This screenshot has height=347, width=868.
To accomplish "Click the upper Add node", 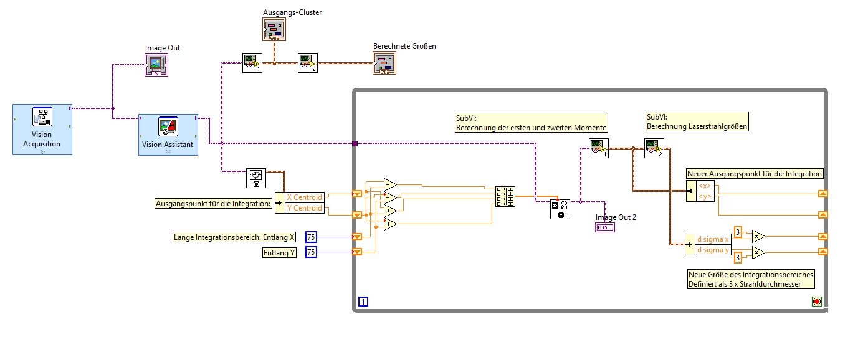I will point(391,211).
